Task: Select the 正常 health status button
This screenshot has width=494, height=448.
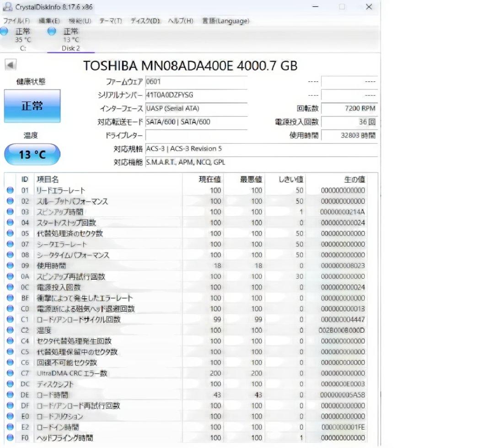Action: tap(32, 106)
